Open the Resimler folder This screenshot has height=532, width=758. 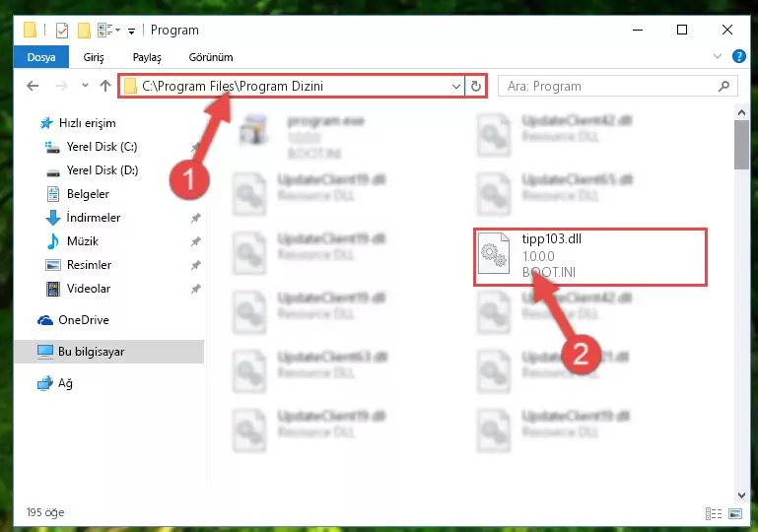click(89, 265)
